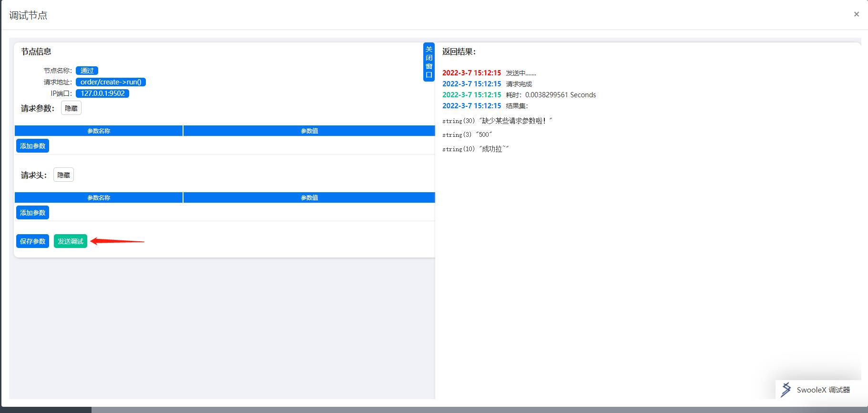
Task: Select the string(10) 成功拉 result
Action: [476, 149]
